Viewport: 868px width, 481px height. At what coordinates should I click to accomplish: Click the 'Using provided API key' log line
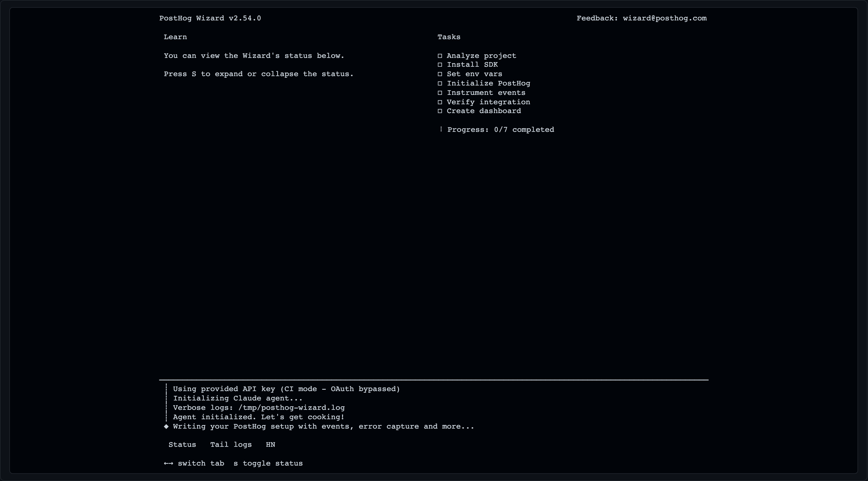click(x=286, y=389)
